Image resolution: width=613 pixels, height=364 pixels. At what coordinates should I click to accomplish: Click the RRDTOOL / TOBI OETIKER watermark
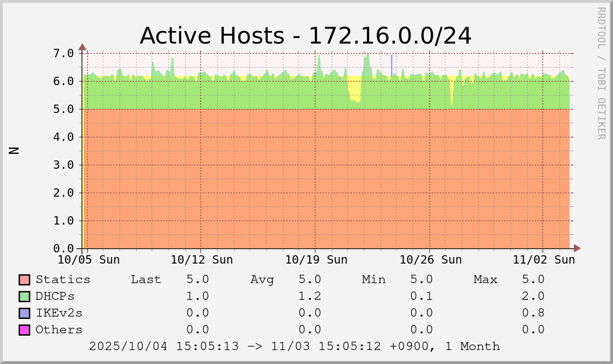(x=601, y=73)
